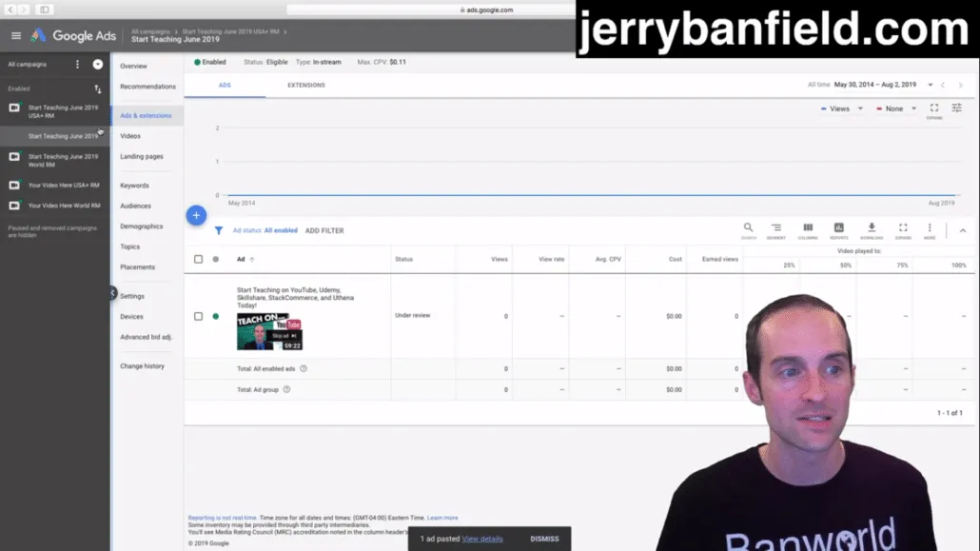Open More options above table
980x551 pixels.
point(930,230)
